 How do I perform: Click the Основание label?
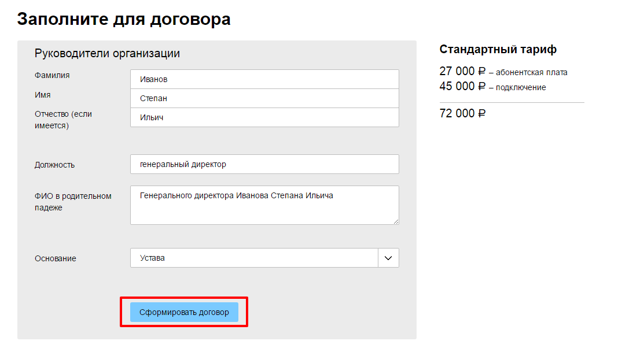click(56, 258)
